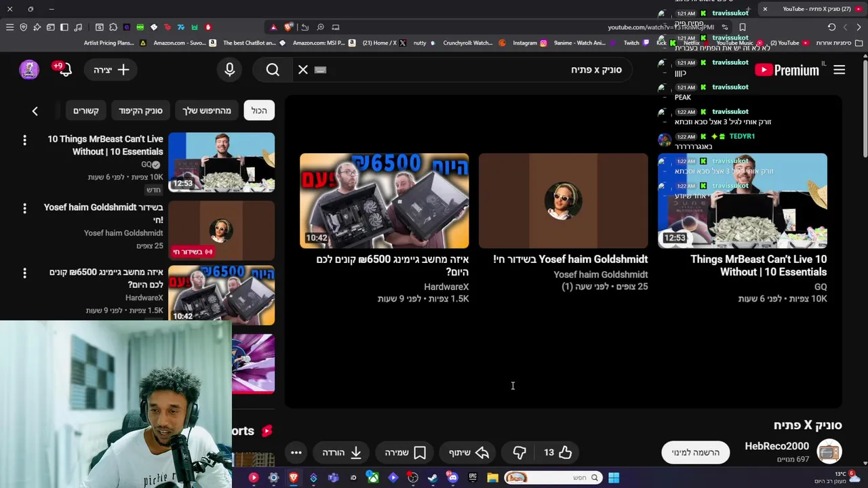
Task: Open File Explorer from the taskbar
Action: (492, 478)
